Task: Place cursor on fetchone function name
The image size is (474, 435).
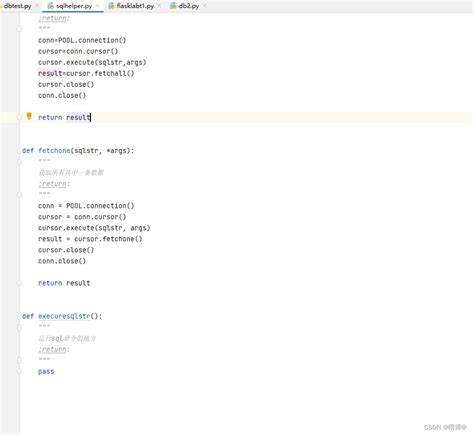Action: pyautogui.click(x=54, y=151)
